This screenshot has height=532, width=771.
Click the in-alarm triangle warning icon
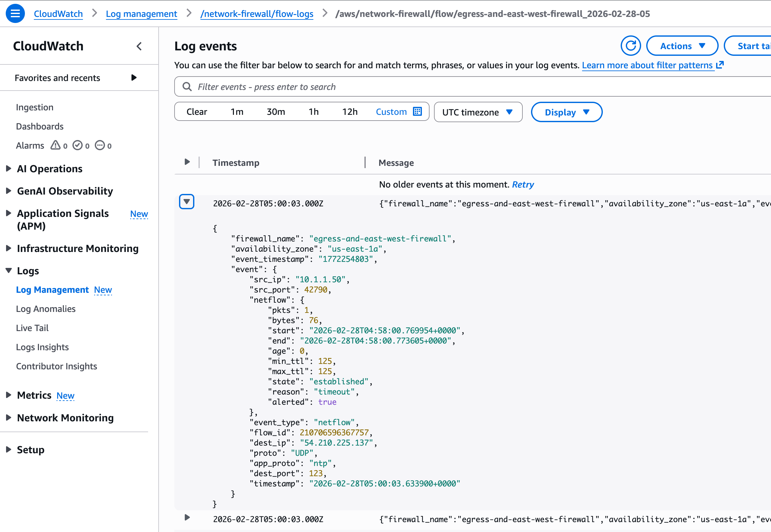[55, 145]
